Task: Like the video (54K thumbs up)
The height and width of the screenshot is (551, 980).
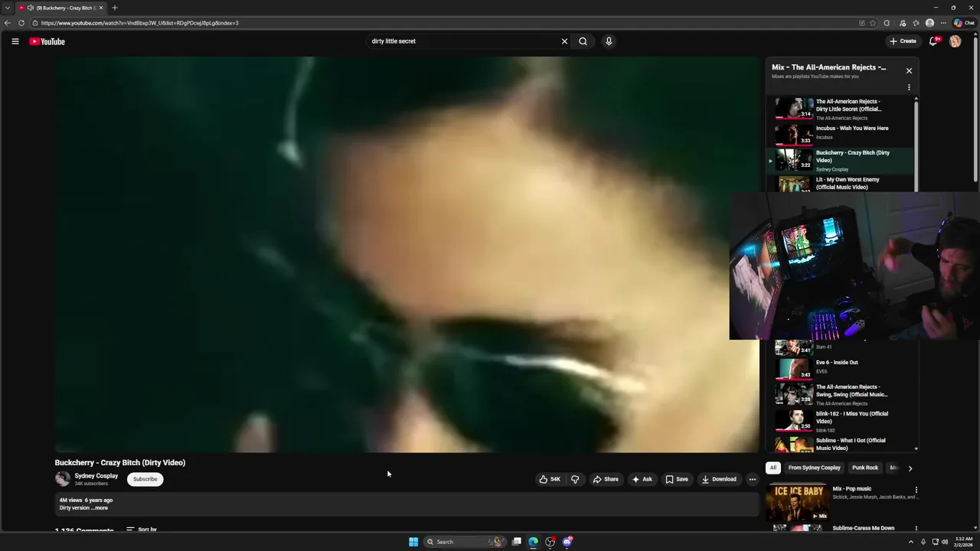Action: [550, 479]
